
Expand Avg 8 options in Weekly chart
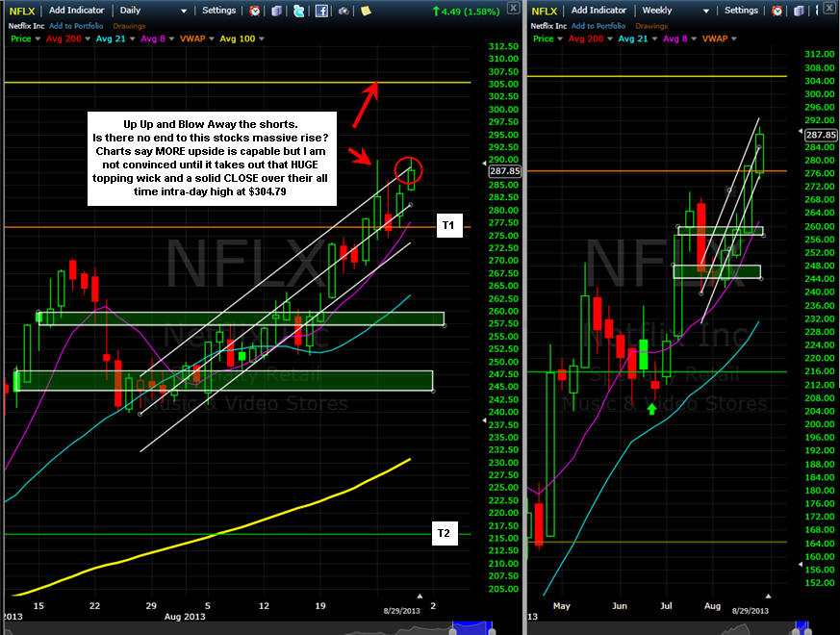pyautogui.click(x=694, y=39)
